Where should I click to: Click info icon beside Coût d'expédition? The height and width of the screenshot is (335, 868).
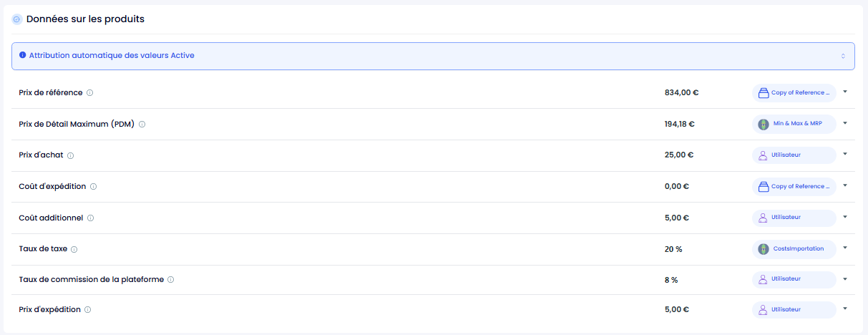coord(94,186)
